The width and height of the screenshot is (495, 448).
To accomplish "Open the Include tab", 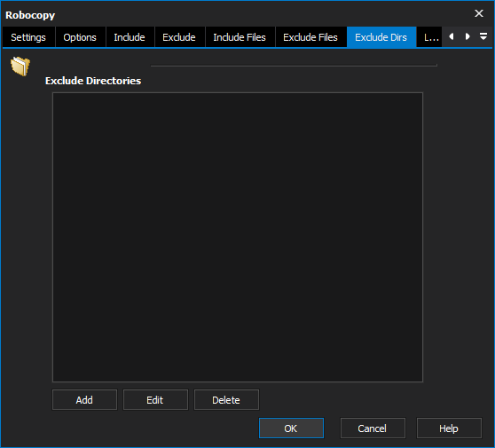I will click(130, 37).
